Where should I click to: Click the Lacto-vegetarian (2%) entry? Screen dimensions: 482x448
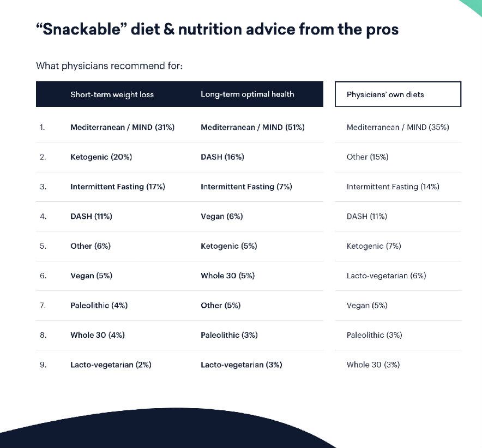click(111, 365)
